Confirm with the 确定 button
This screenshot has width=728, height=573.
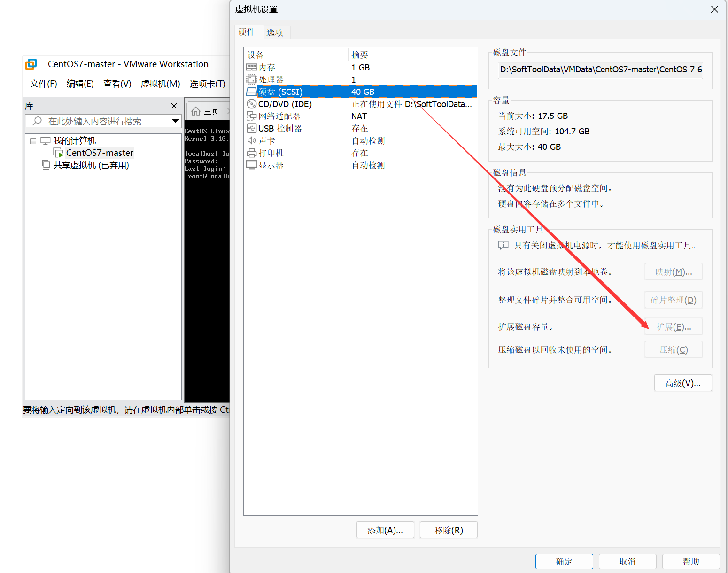pos(564,562)
